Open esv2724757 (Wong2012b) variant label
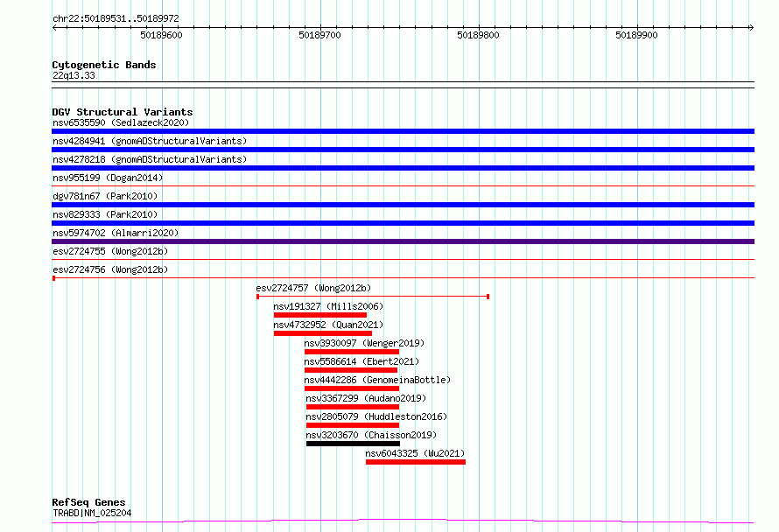The height and width of the screenshot is (532, 779). [313, 288]
